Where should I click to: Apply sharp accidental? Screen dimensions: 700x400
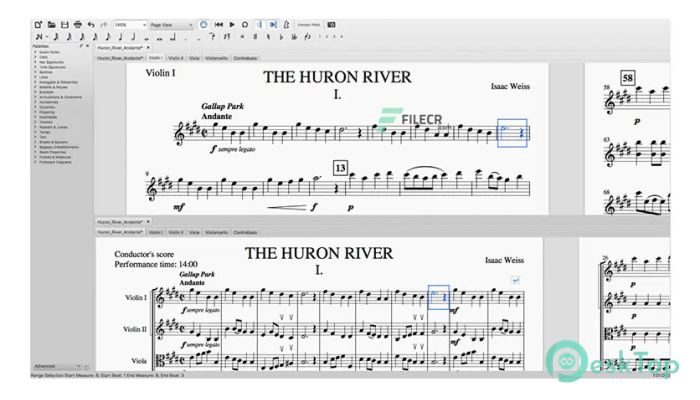[255, 37]
